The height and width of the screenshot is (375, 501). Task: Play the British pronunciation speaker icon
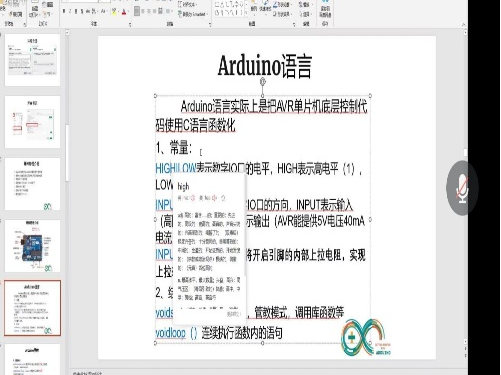(193, 198)
